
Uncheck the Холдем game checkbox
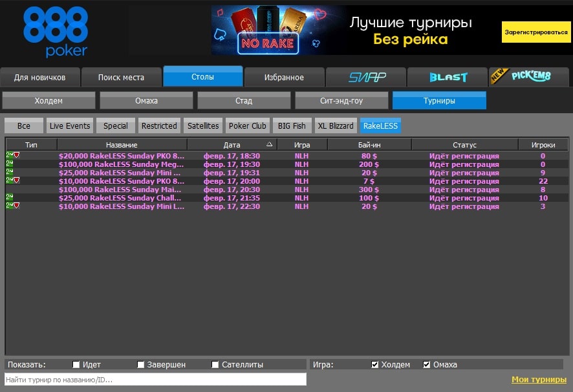(374, 365)
